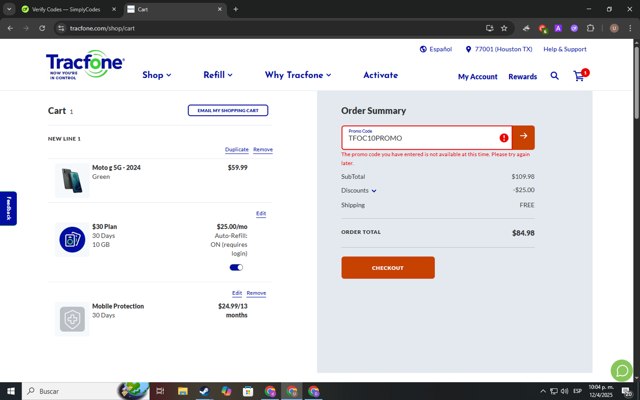Open the Feedback side tab

pos(8,208)
